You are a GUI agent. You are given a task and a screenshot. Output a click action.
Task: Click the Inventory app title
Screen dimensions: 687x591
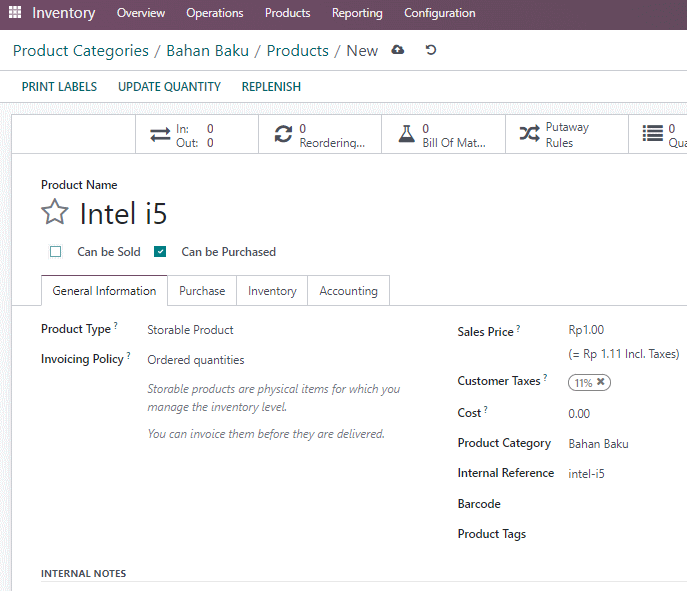64,13
